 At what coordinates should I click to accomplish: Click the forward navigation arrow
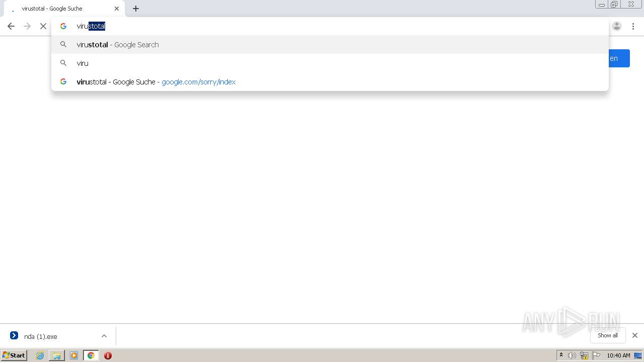(27, 26)
